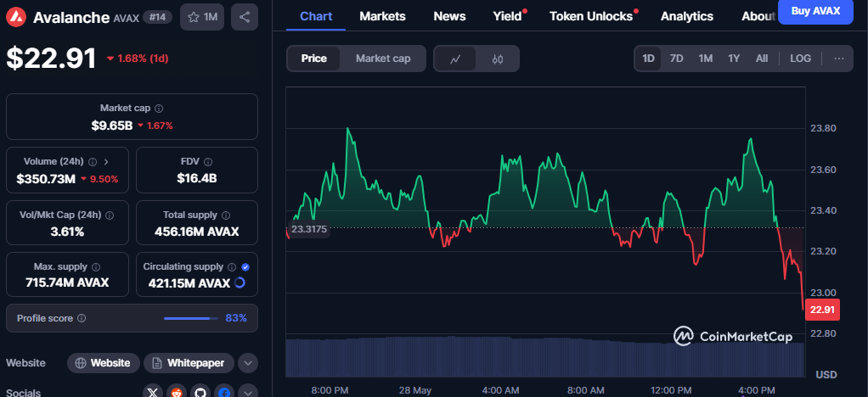
Task: Click the 1.68% (1d) change indicator
Action: (x=138, y=59)
